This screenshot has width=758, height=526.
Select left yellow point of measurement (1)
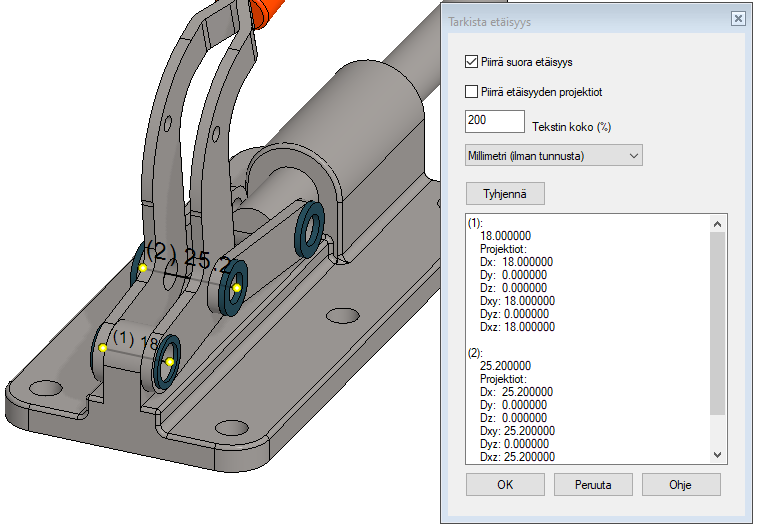coord(103,348)
